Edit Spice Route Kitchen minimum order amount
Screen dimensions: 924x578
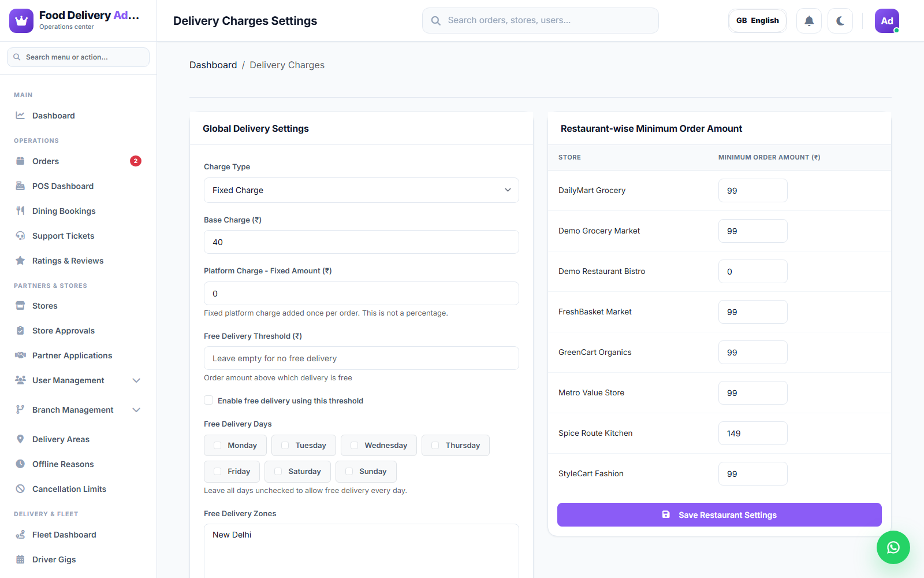[x=753, y=433]
